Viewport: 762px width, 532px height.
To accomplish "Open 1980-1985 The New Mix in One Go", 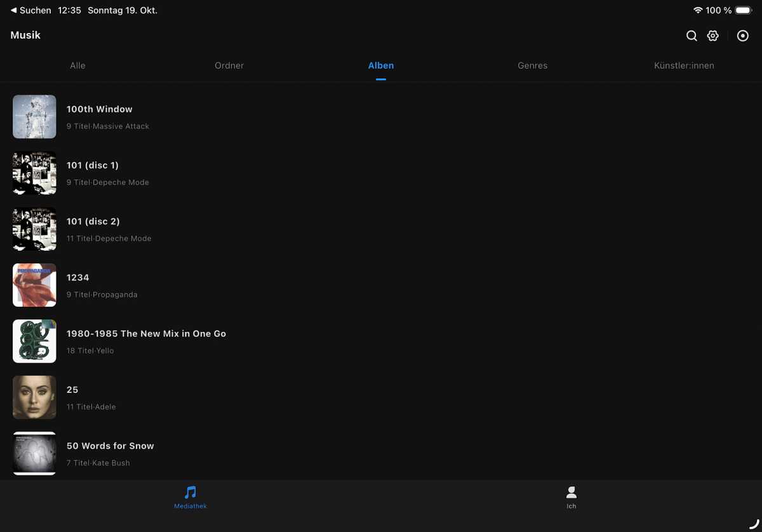I will coord(146,334).
